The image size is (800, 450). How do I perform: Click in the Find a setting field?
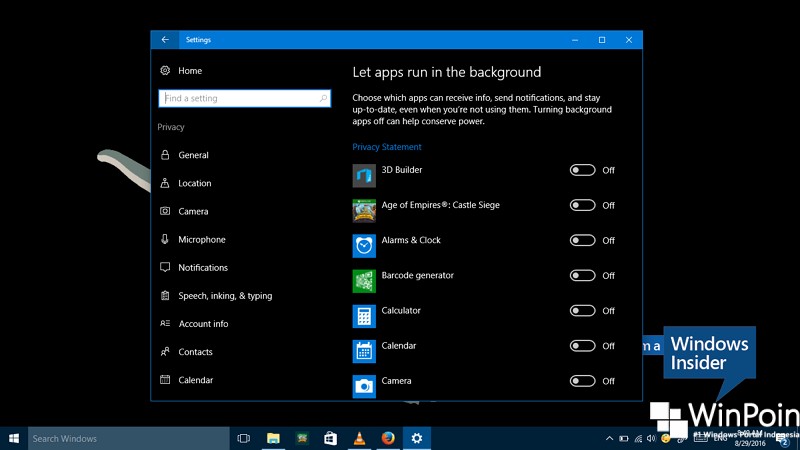[x=244, y=98]
